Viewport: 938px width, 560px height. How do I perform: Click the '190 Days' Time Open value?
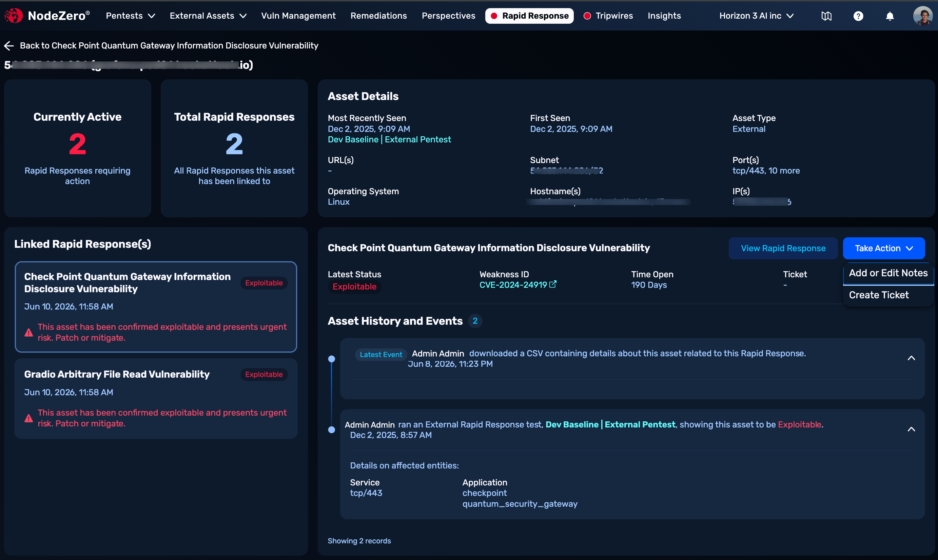[649, 285]
